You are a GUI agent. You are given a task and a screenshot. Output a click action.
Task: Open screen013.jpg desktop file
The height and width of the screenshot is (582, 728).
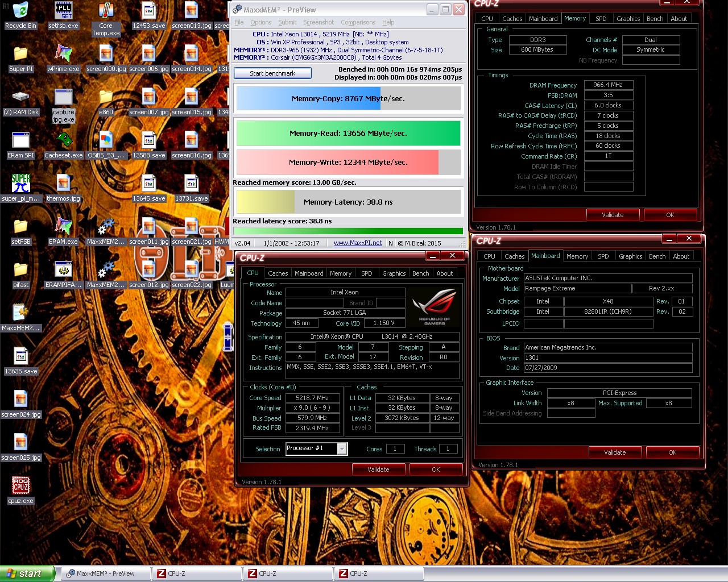tap(192, 15)
